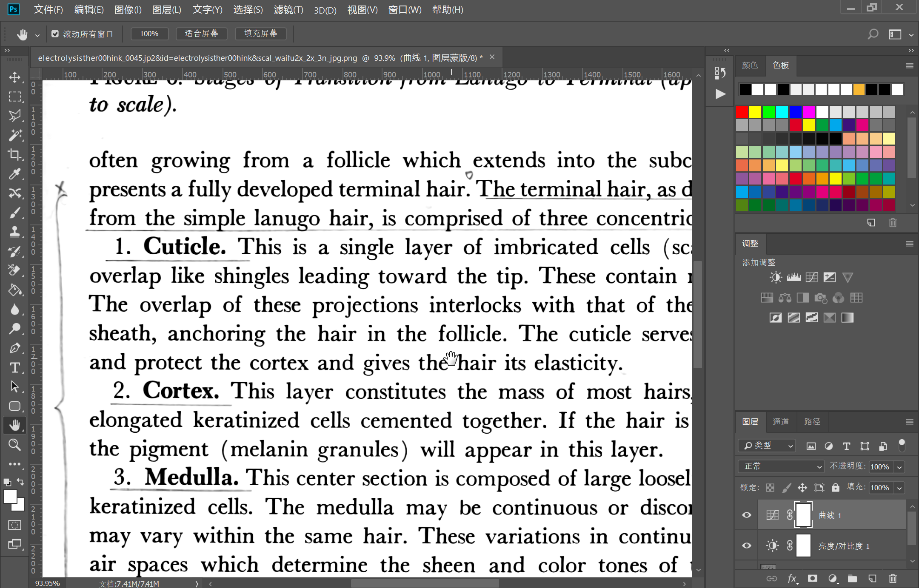
Task: Open the 滤镜(T) menu
Action: click(288, 10)
